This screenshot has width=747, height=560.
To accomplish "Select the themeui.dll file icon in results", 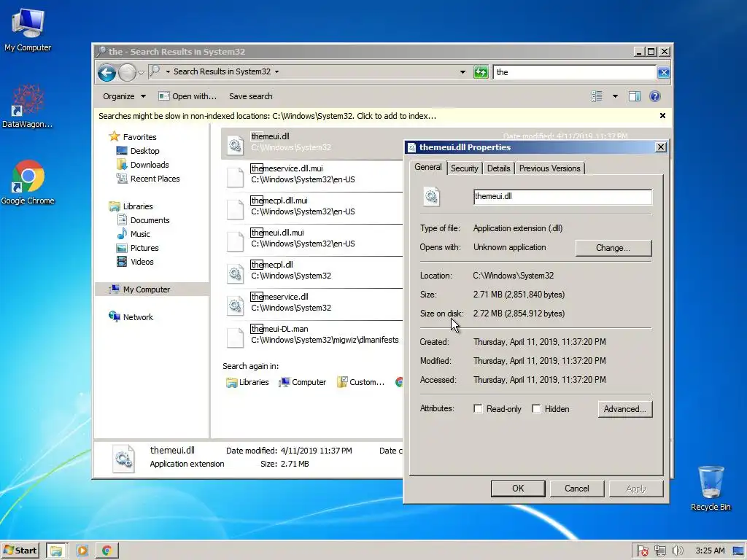I will coord(236,144).
